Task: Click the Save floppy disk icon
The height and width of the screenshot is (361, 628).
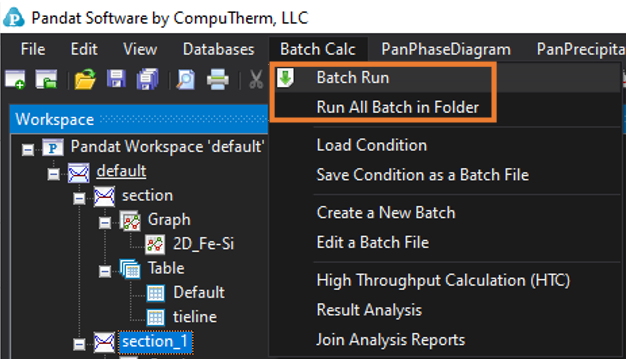Action: point(117,79)
